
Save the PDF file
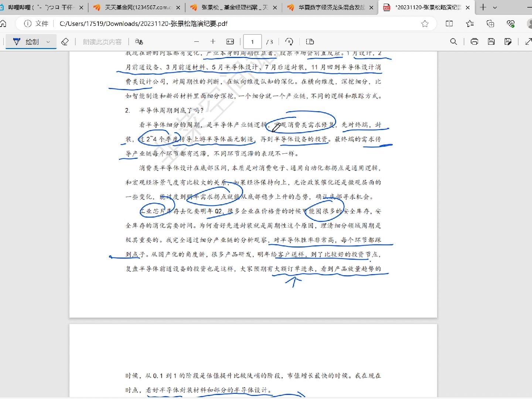pyautogui.click(x=491, y=42)
